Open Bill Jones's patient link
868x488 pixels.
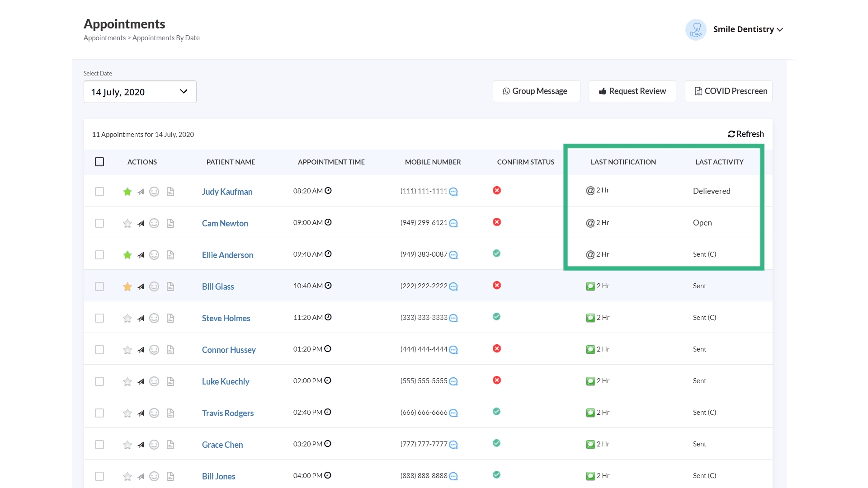point(218,476)
